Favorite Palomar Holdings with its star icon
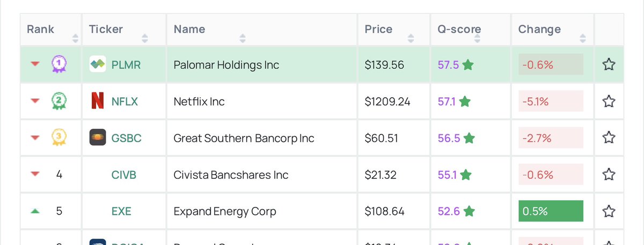The image size is (644, 245). tap(609, 64)
